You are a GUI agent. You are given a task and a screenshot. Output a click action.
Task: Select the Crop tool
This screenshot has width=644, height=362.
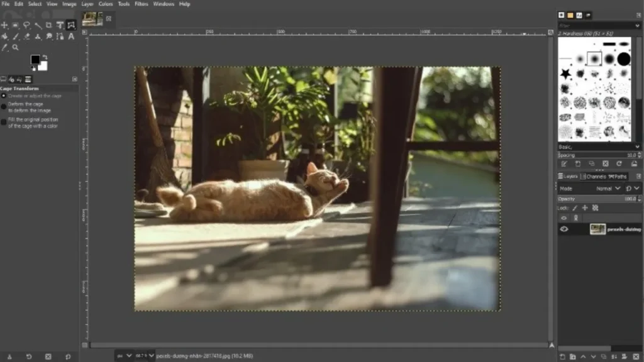click(x=49, y=25)
